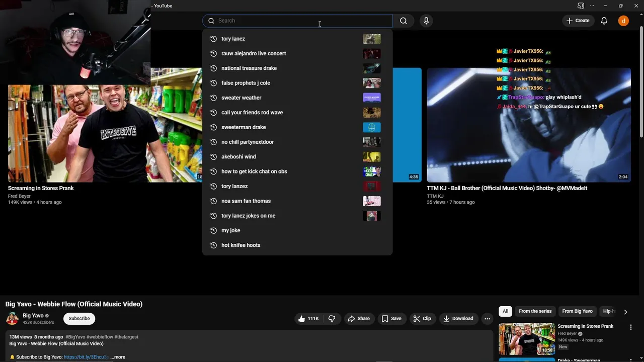Like the video with 111K likes
This screenshot has height=362, width=644.
coord(308,319)
